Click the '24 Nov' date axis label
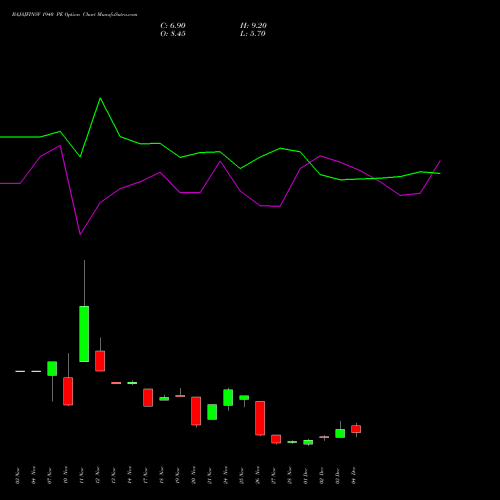This screenshot has height=500, width=500. tap(226, 475)
